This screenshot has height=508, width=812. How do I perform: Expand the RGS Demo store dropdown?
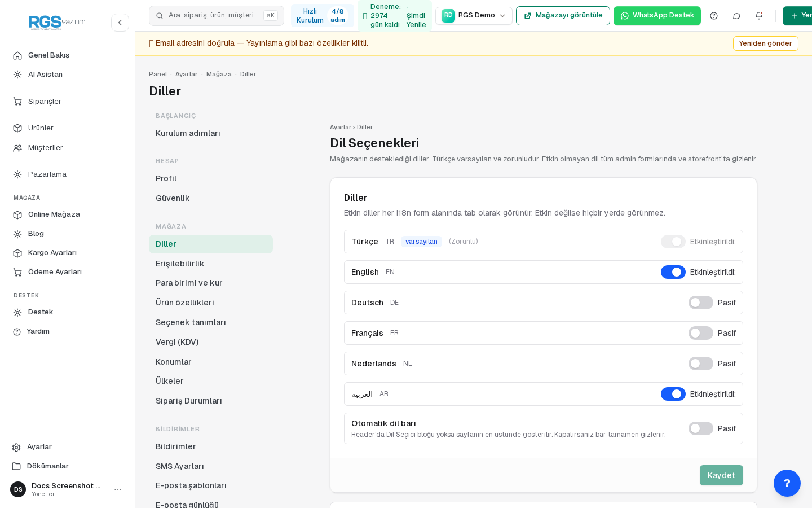[x=474, y=16]
